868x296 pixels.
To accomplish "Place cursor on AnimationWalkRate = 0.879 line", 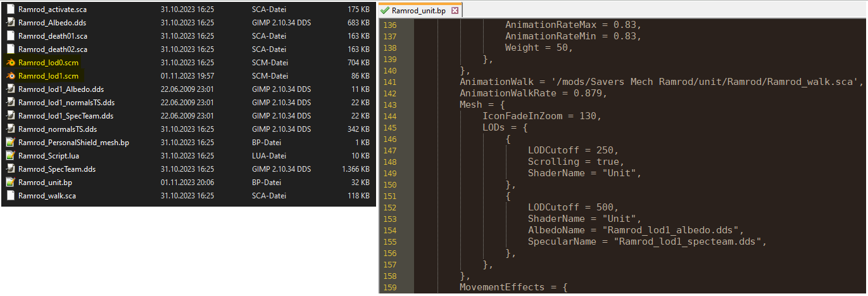I will (x=533, y=93).
